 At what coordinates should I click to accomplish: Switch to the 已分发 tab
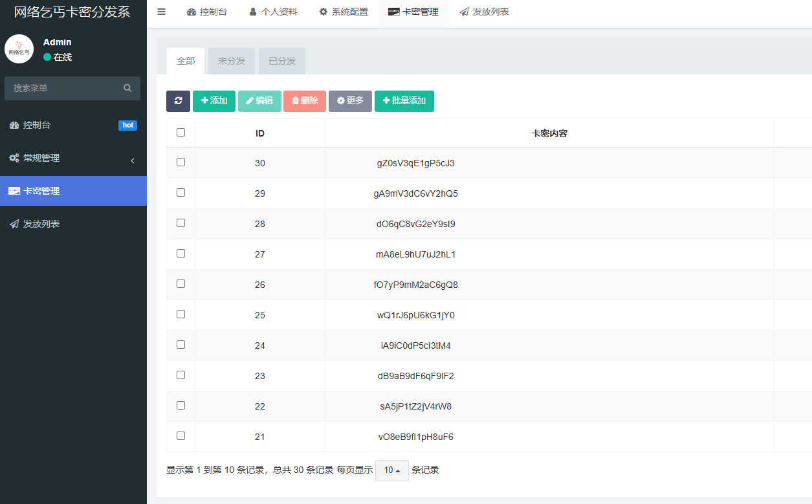click(282, 61)
